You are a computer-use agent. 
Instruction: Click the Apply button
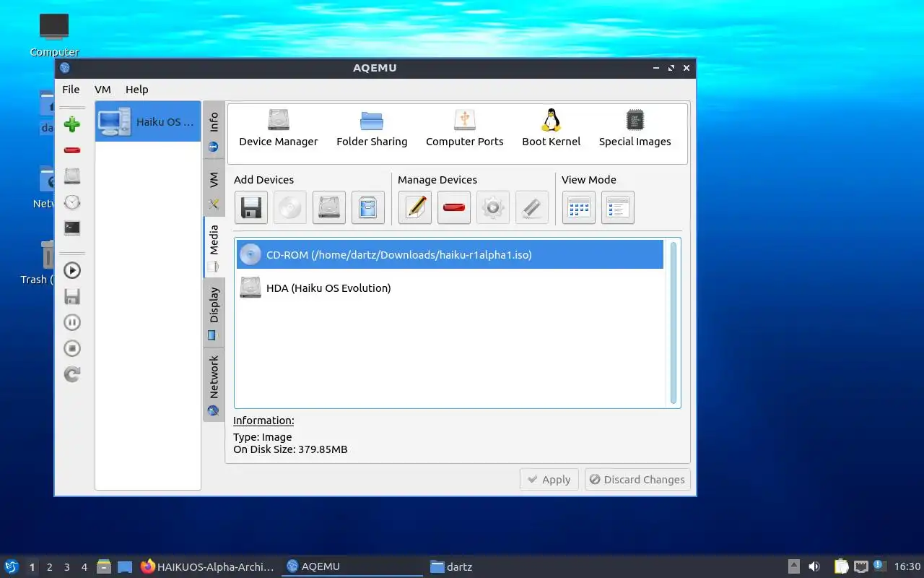[549, 480]
